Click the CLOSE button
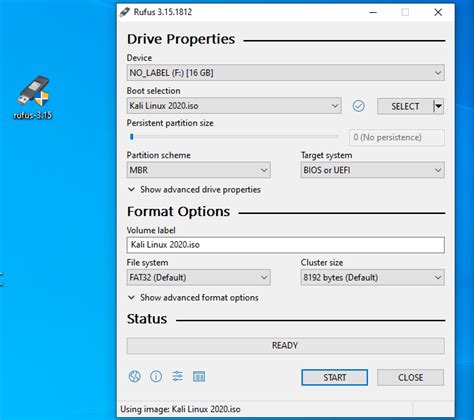The height and width of the screenshot is (420, 474). pyautogui.click(x=410, y=377)
